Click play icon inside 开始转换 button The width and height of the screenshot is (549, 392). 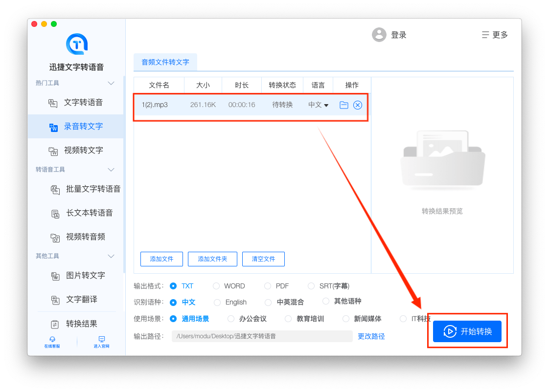coord(450,331)
